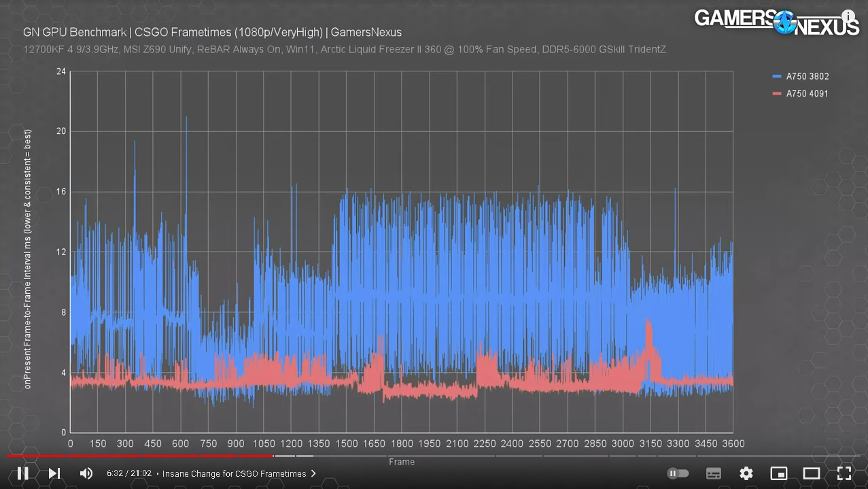Enable theater mode view
868x489 pixels.
tap(812, 473)
